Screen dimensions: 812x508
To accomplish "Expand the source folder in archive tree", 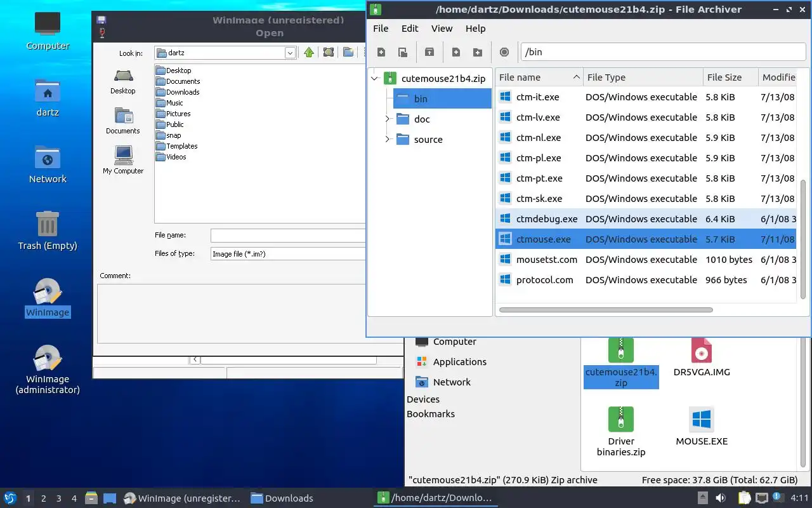I will pyautogui.click(x=388, y=140).
